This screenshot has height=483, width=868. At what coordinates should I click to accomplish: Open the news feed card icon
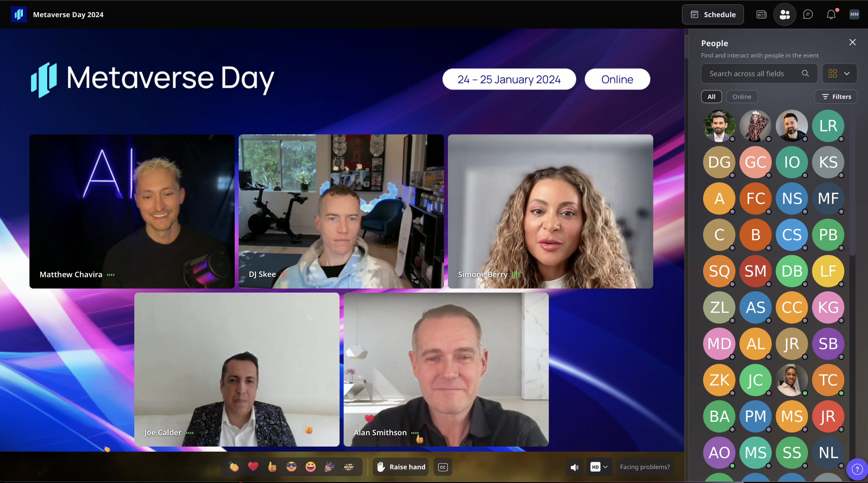[x=761, y=15]
